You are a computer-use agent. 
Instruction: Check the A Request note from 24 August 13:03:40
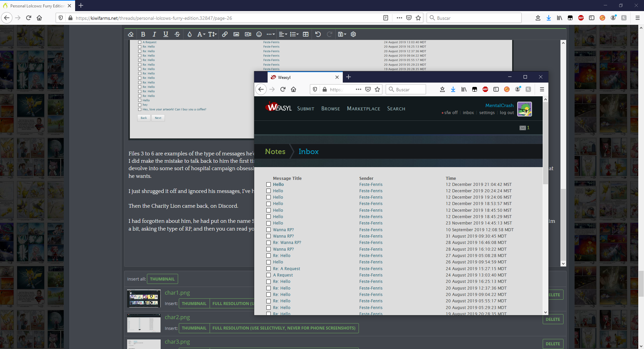(268, 275)
